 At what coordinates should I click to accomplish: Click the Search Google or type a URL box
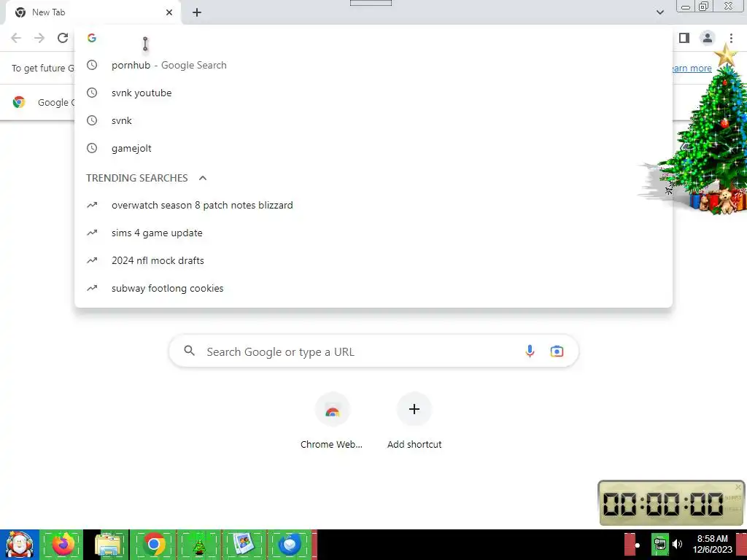(373, 351)
